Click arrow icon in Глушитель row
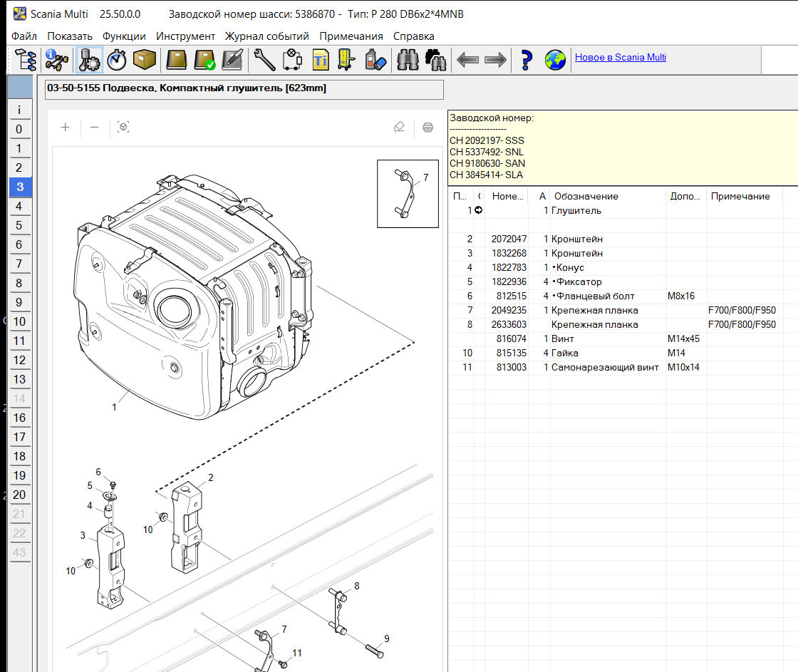This screenshot has width=798, height=672. coord(478,210)
